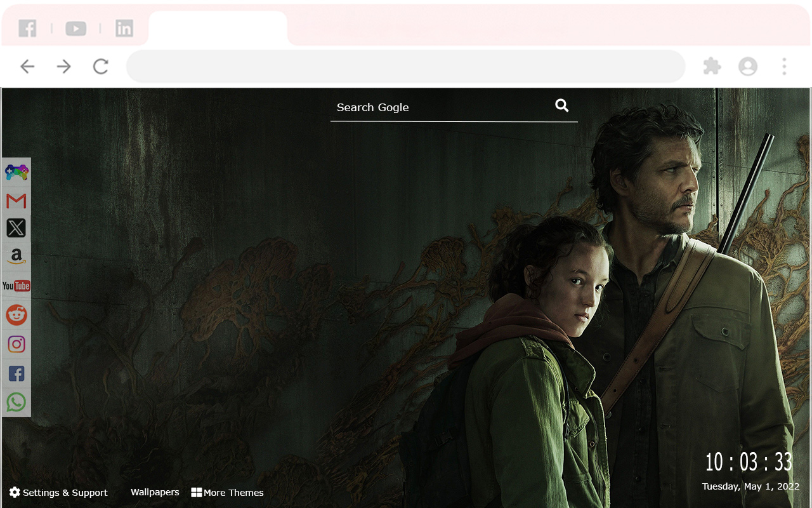Open the WhatsApp shortcut in sidebar
This screenshot has height=508, width=812.
pyautogui.click(x=16, y=402)
